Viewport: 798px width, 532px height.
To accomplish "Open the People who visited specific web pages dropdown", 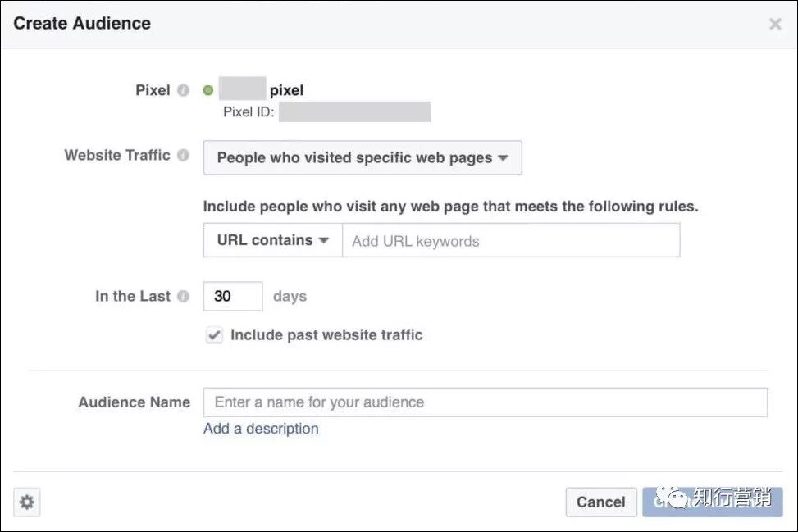I will tap(363, 157).
